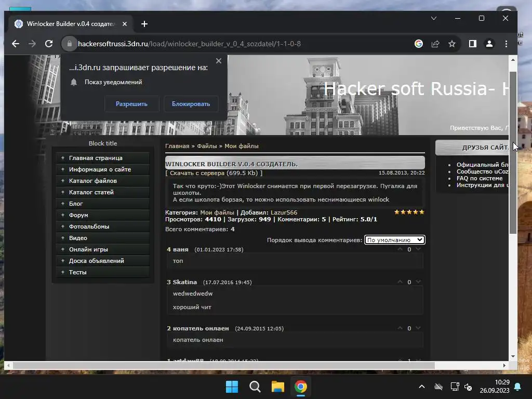Image resolution: width=532 pixels, height=399 pixels.
Task: Open Видео menu item
Action: click(103, 238)
